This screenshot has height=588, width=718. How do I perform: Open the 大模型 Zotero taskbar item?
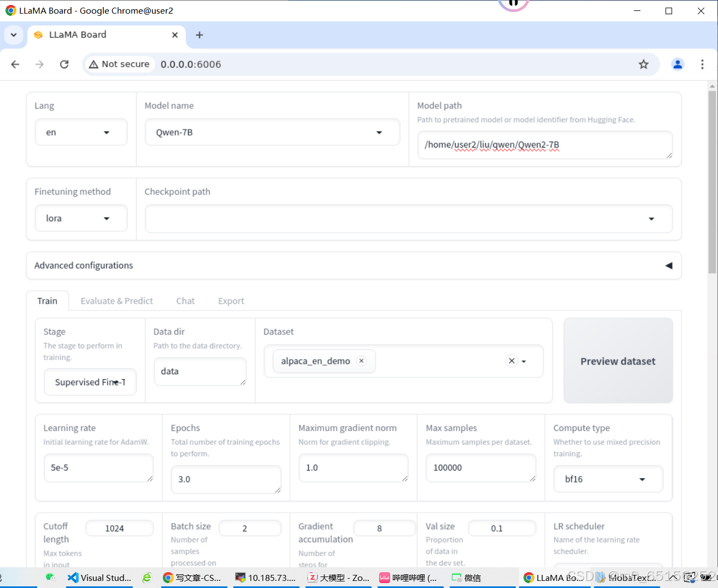click(339, 578)
